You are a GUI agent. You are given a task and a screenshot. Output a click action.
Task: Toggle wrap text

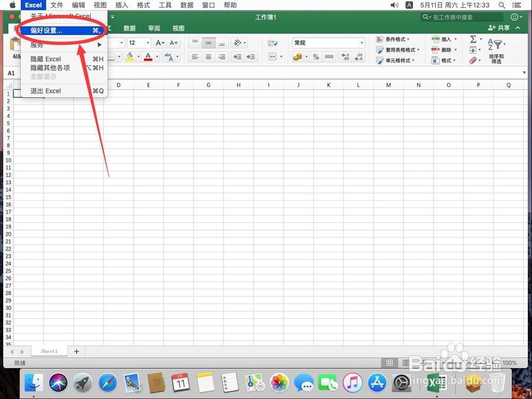coord(272,43)
